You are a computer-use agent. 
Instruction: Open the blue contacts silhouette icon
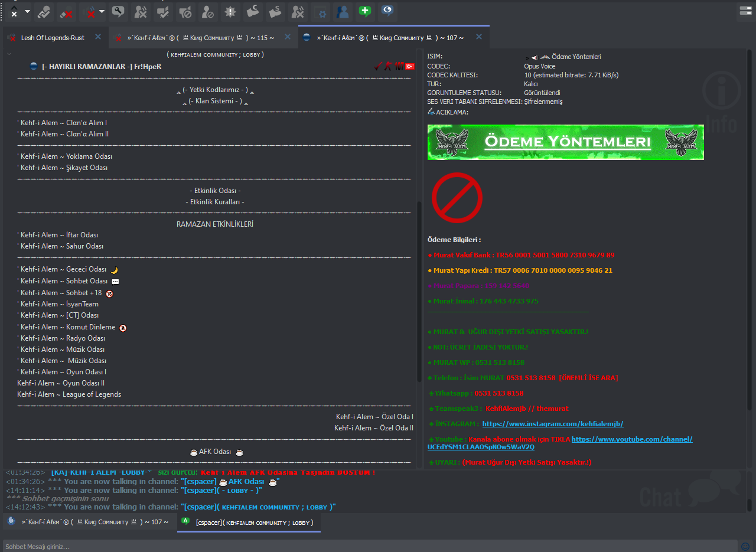(341, 11)
